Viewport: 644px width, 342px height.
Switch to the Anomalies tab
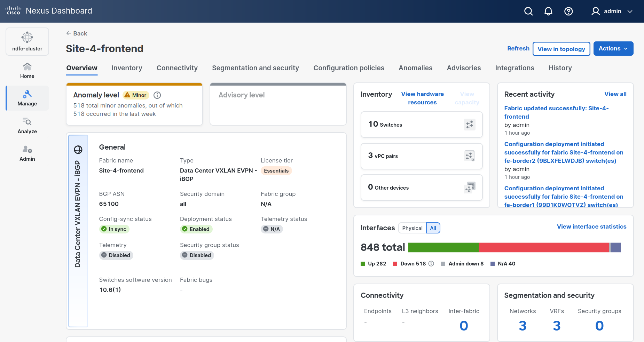(x=416, y=68)
